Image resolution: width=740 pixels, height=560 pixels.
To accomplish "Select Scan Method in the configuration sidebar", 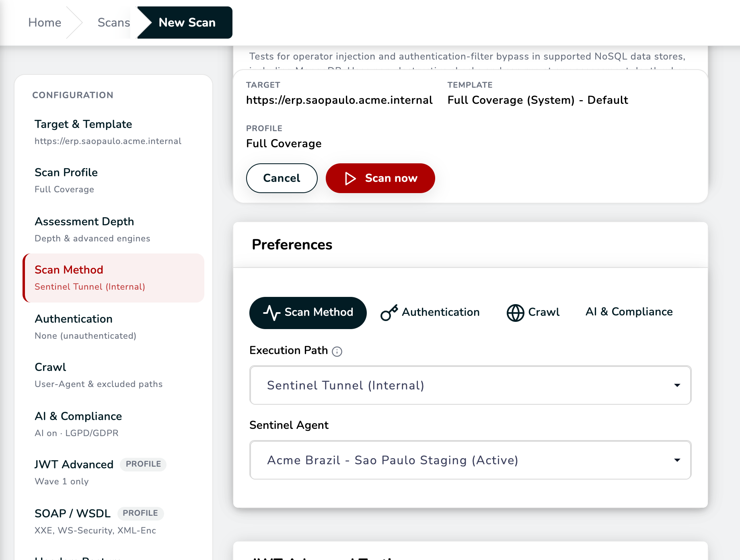I will coord(113,278).
